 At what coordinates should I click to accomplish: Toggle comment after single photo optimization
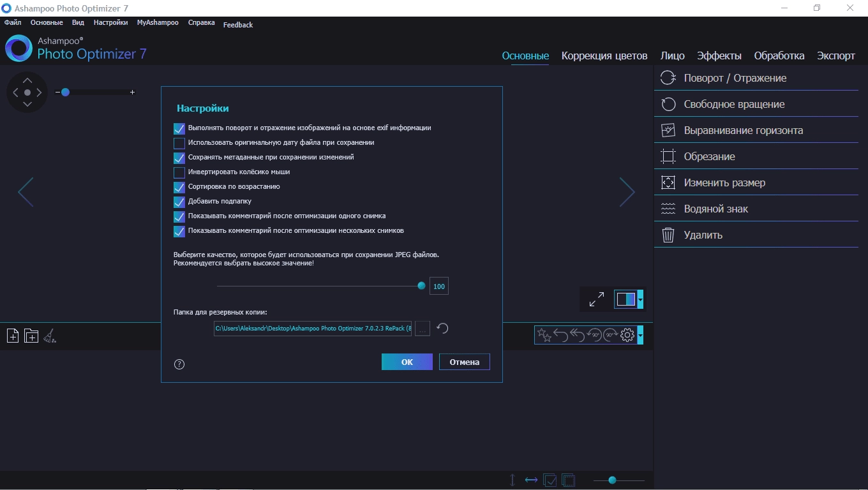[179, 216]
